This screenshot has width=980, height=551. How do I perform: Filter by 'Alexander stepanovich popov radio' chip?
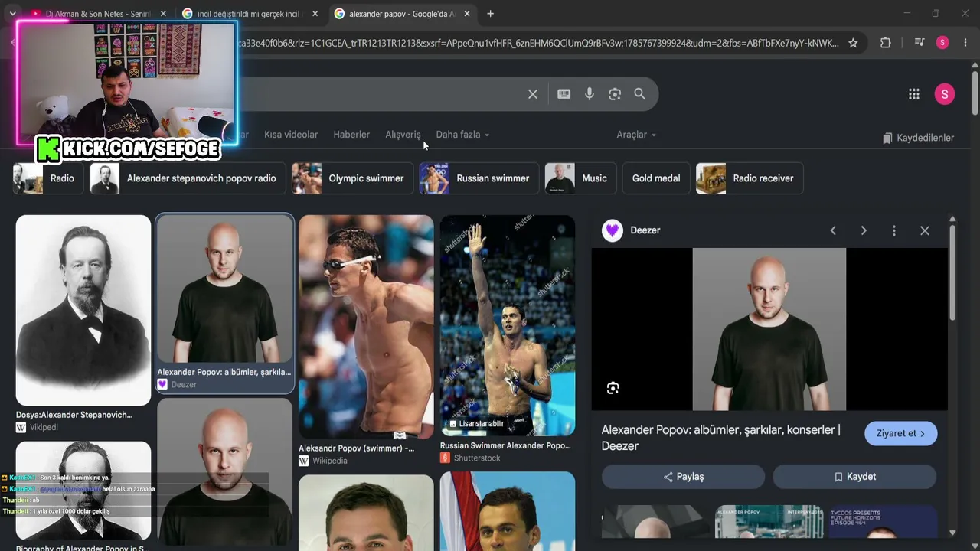coord(188,178)
